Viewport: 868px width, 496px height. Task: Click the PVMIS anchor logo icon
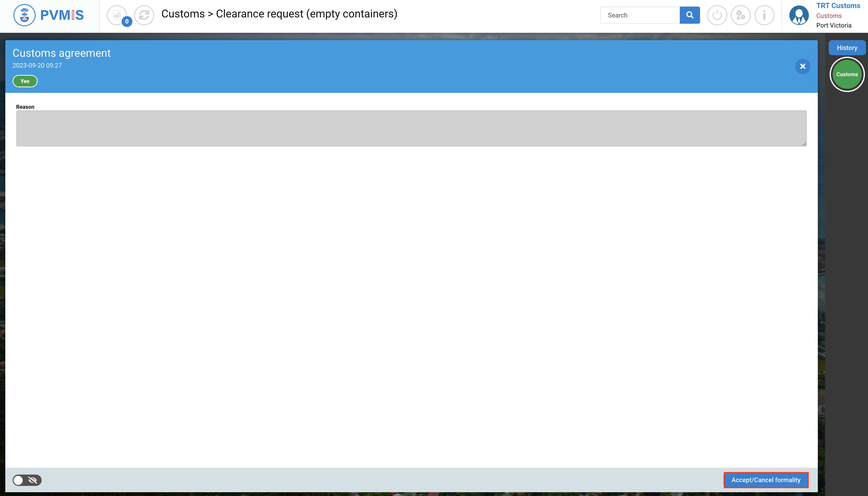[24, 15]
